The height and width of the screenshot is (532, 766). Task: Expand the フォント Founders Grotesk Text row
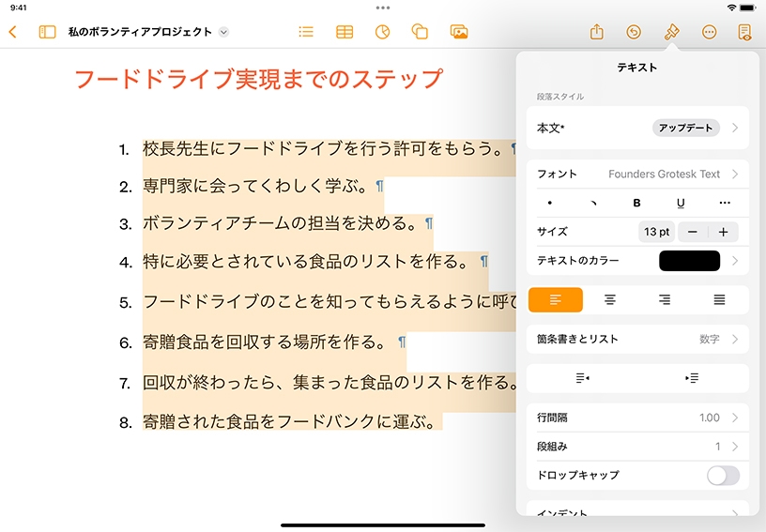tap(638, 174)
